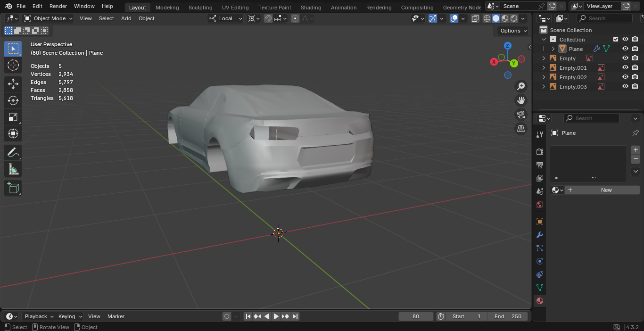Open the Output properties tab

[x=540, y=165]
